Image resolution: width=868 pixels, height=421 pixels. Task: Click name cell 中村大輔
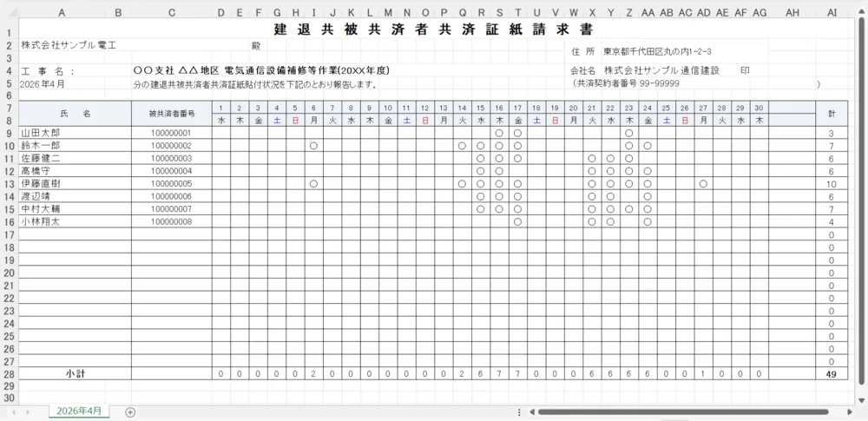tap(76, 209)
